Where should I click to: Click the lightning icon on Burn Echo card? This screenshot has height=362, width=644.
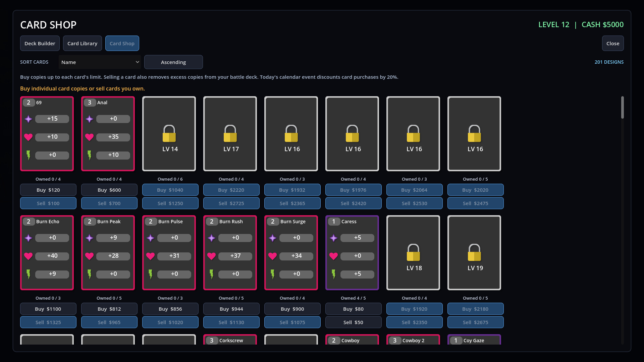[29, 274]
